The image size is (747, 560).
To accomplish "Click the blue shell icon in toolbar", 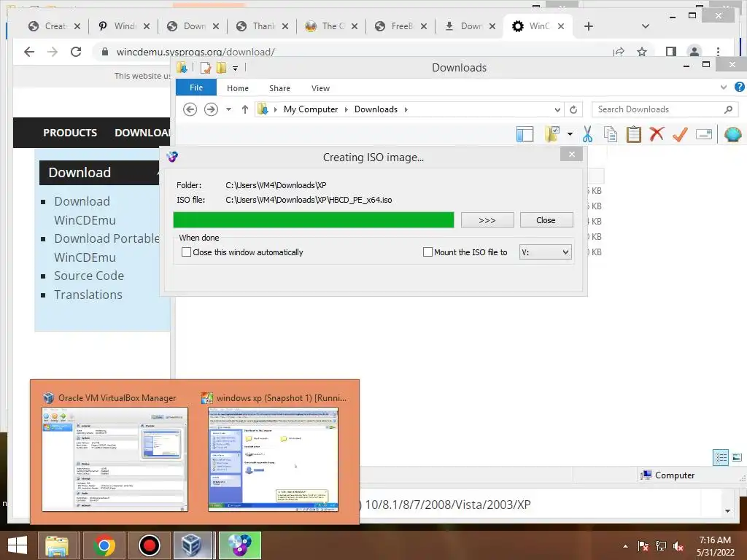I will [732, 134].
